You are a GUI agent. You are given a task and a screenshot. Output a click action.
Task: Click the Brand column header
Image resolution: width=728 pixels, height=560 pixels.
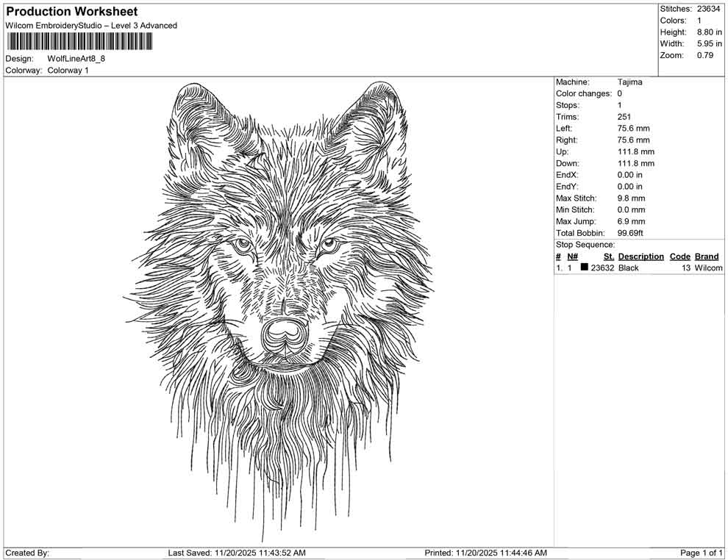pos(707,256)
